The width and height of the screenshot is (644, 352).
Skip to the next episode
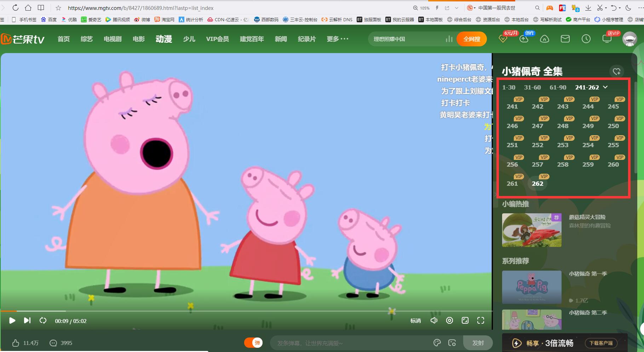click(27, 321)
